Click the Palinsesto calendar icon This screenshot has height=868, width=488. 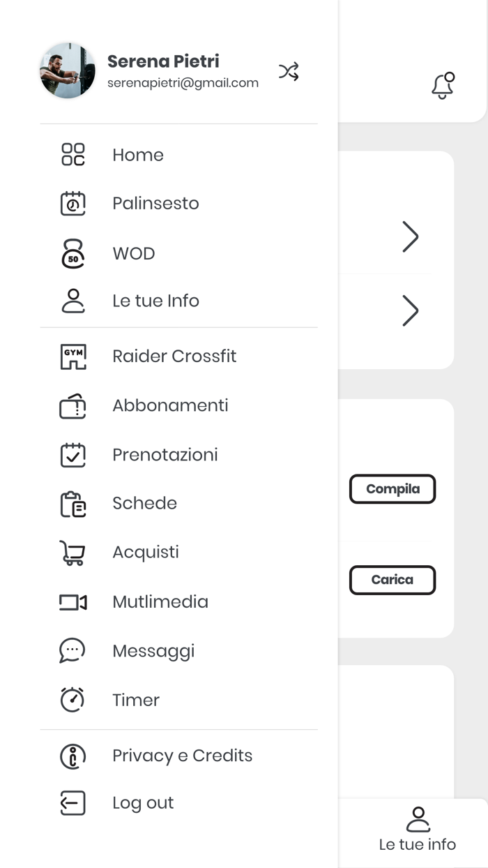(x=73, y=203)
